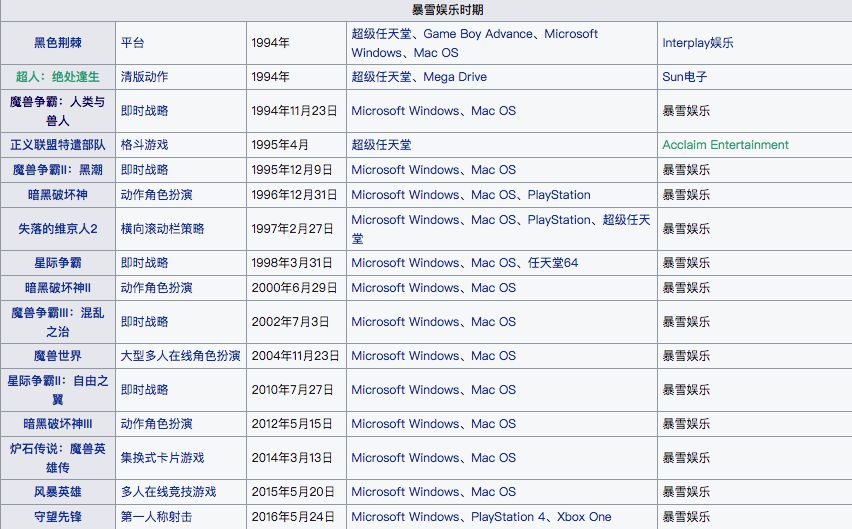852x529 pixels.
Task: Follow the 格斗游戏 genre link
Action: (145, 145)
